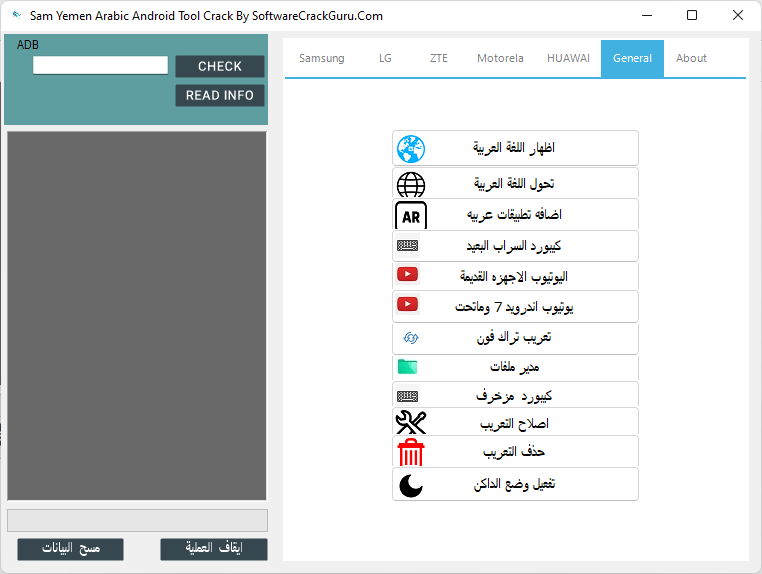Select the General tab
Image resolution: width=762 pixels, height=574 pixels.
[632, 58]
